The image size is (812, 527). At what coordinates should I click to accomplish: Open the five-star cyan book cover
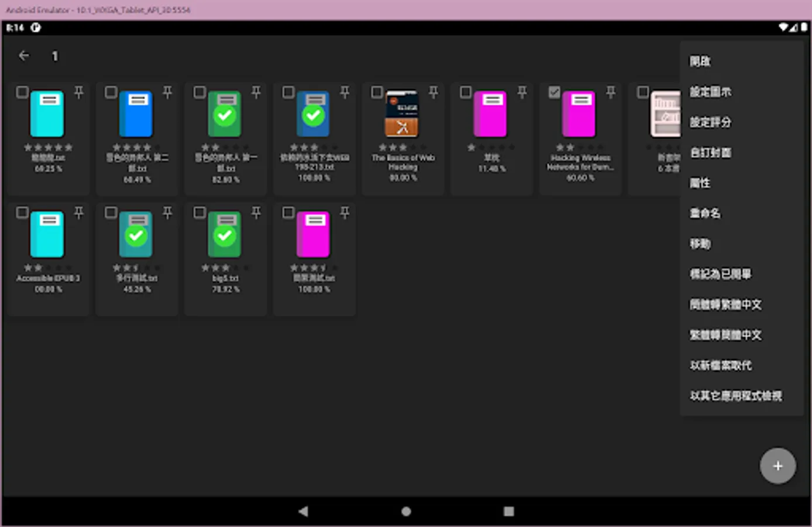[47, 114]
